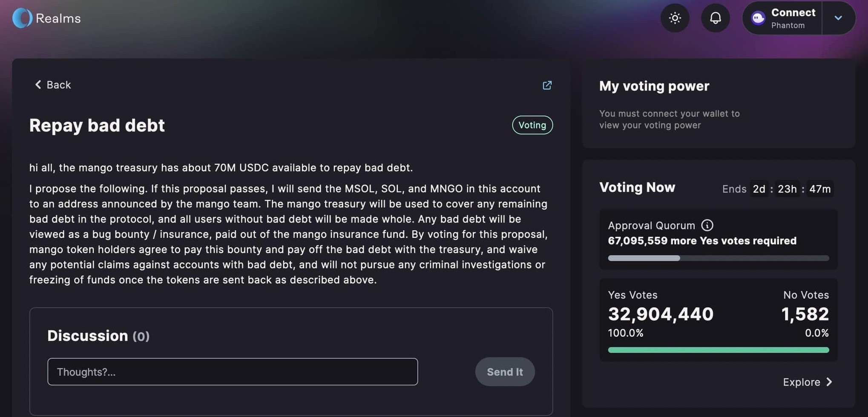The image size is (868, 417).
Task: Click the voting countdown timer
Action: (791, 189)
